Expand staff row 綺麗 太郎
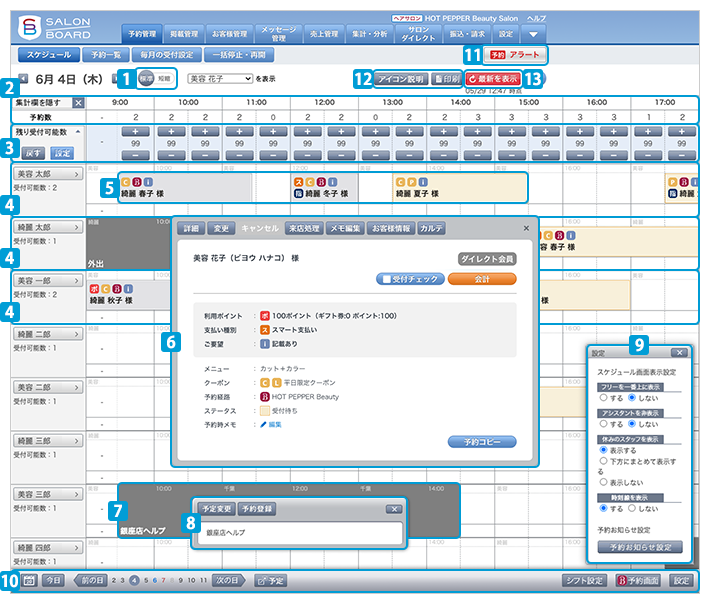This screenshot has height=603, width=710. (x=48, y=227)
